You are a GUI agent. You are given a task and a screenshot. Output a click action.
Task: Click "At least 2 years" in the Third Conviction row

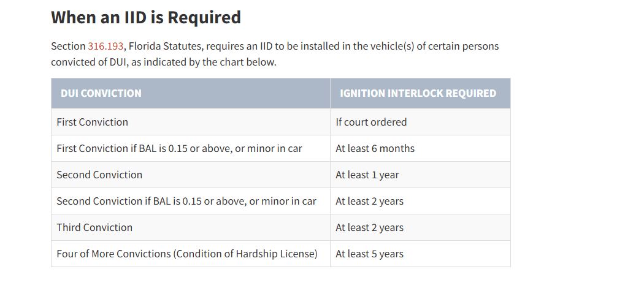tap(369, 227)
